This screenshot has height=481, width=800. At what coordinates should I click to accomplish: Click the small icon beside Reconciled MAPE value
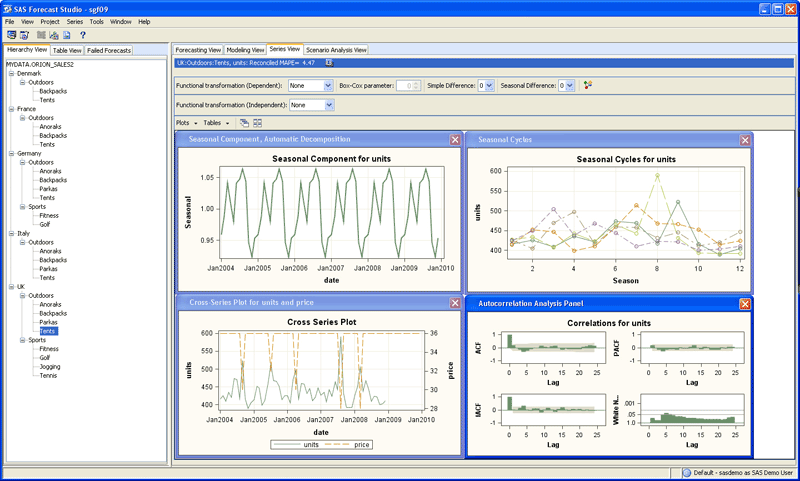329,63
